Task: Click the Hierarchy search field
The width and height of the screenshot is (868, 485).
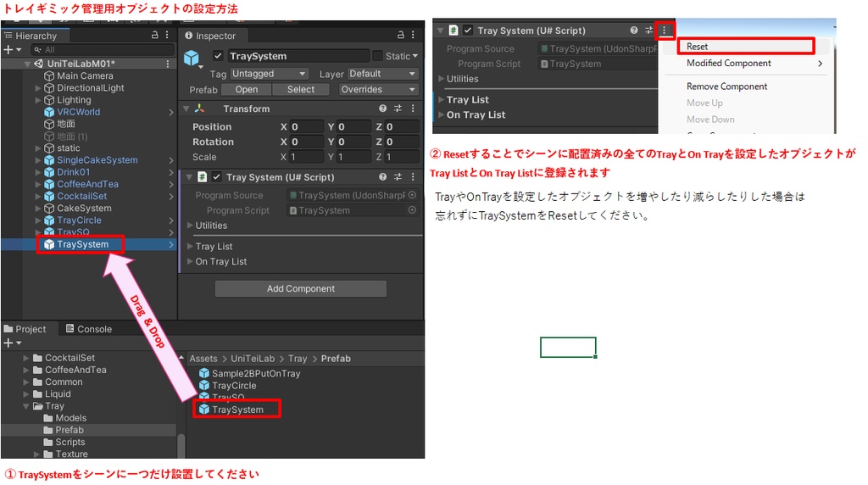Action: [103, 50]
